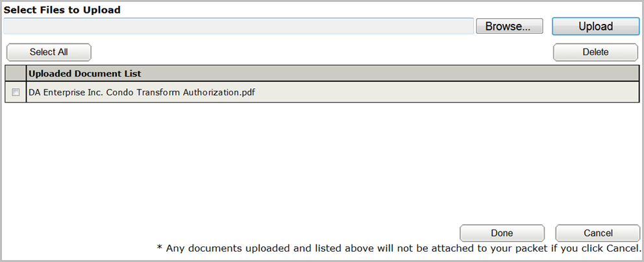
Task: Click the Browse... button
Action: (509, 26)
